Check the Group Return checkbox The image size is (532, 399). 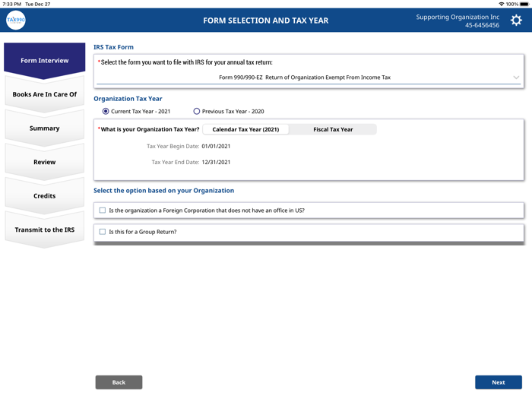click(x=103, y=232)
